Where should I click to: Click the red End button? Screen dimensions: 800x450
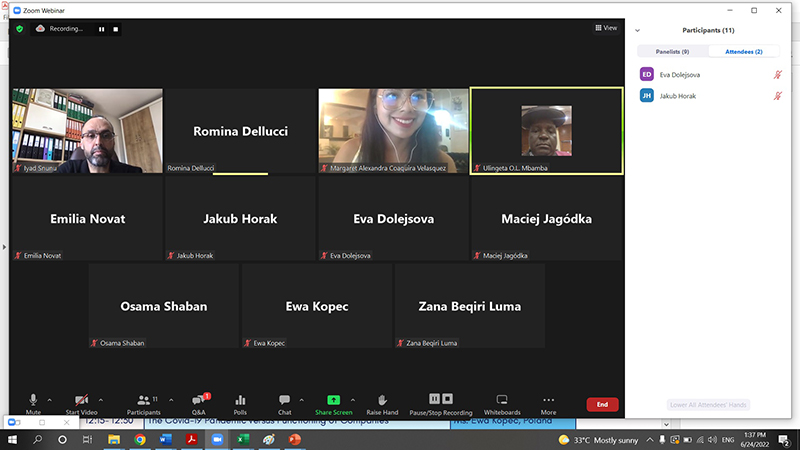[602, 404]
